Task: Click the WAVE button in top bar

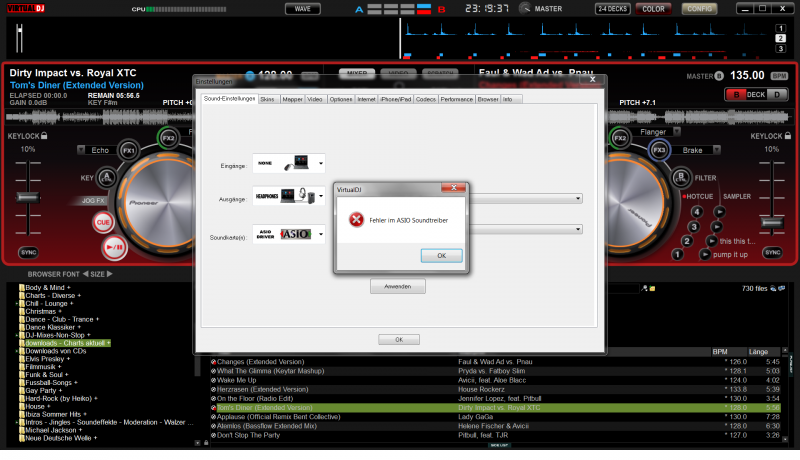Action: (303, 9)
